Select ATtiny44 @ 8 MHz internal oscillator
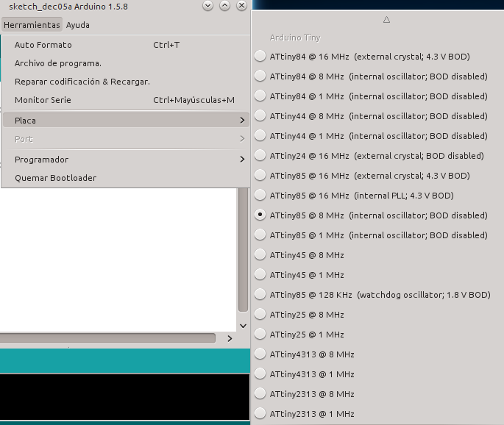This screenshot has width=504, height=425. pos(377,116)
